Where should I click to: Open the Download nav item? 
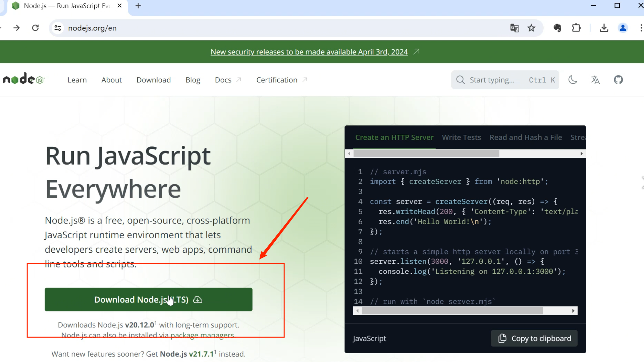154,80
